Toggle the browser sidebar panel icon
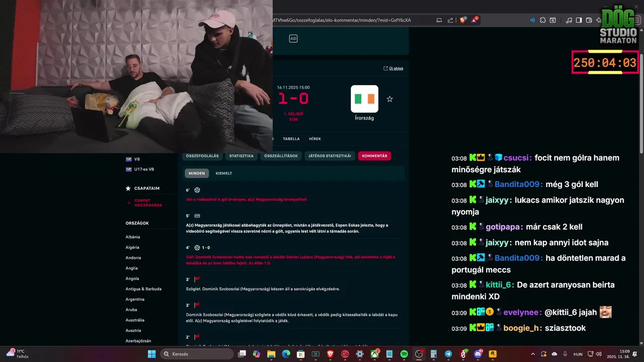 (579, 20)
